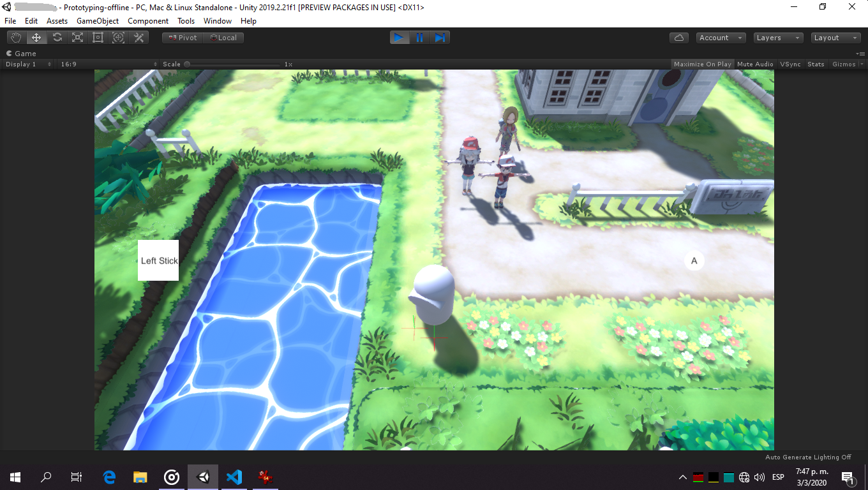Image resolution: width=868 pixels, height=490 pixels.
Task: Open the Display 1 dropdown
Action: (x=29, y=64)
